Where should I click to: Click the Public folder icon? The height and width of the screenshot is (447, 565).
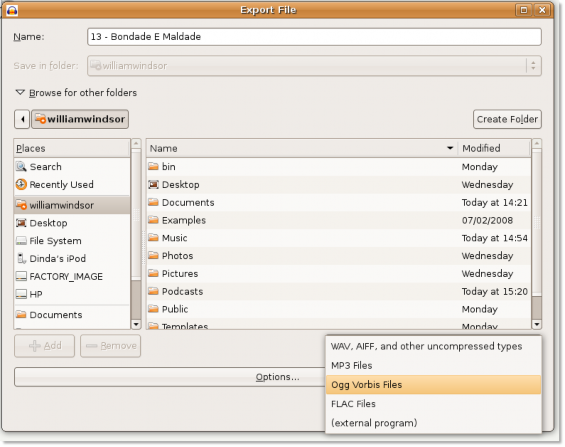(x=154, y=309)
